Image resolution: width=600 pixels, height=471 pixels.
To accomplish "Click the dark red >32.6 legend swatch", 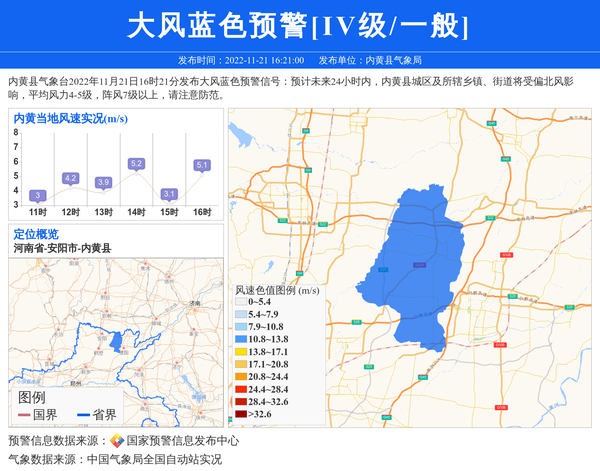I will (x=241, y=414).
